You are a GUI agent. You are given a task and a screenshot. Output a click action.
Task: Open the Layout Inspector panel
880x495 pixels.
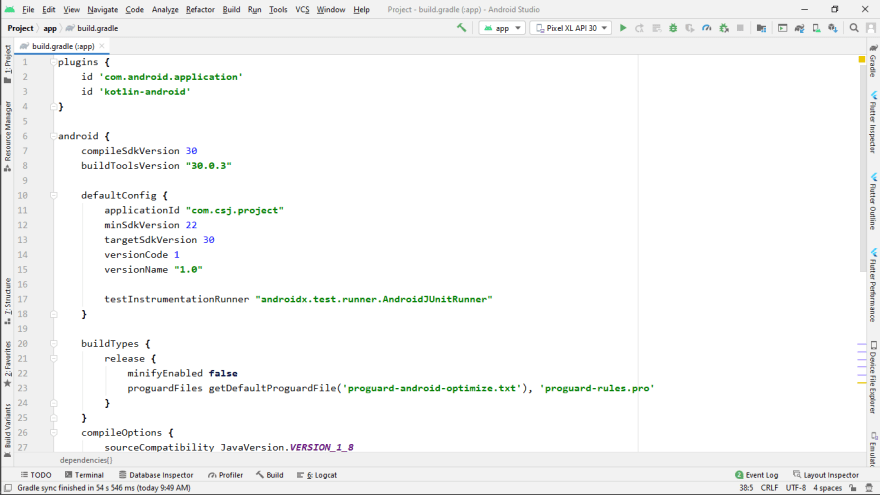pyautogui.click(x=826, y=475)
